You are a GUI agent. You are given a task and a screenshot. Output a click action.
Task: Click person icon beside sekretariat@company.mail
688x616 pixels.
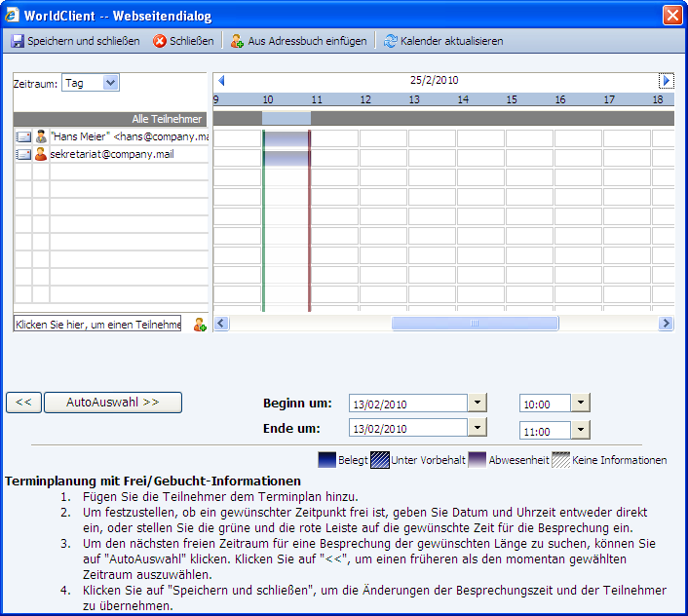tap(41, 154)
